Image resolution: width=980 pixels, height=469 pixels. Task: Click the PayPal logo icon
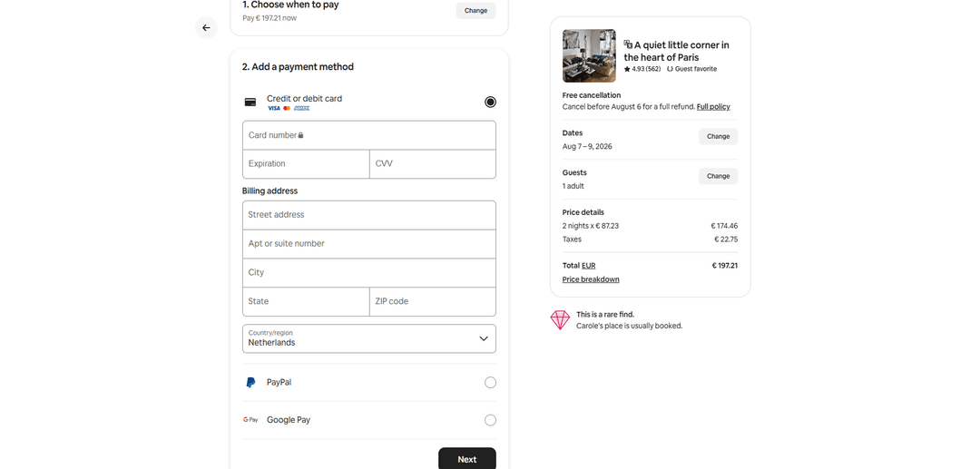pyautogui.click(x=250, y=383)
